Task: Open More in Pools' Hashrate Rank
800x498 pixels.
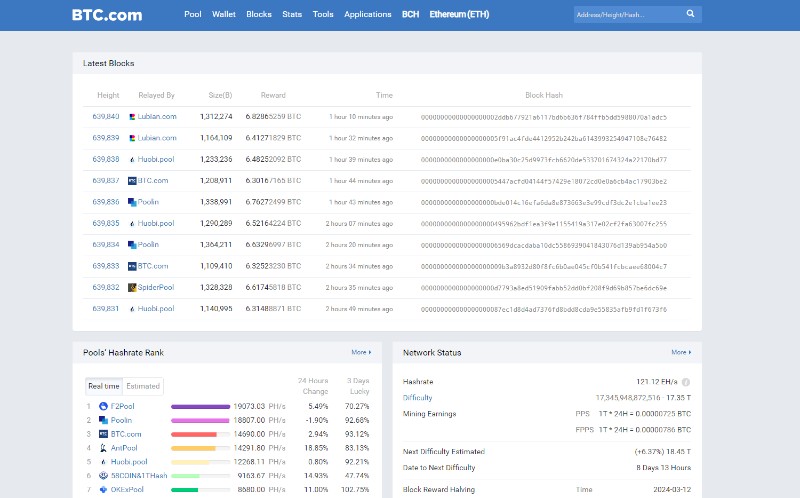Action: click(x=361, y=352)
